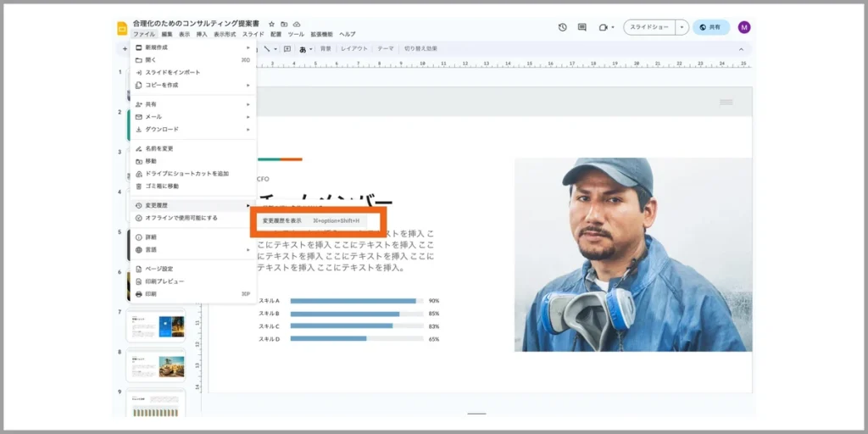Open version history clock icon
The image size is (868, 434).
click(x=563, y=27)
